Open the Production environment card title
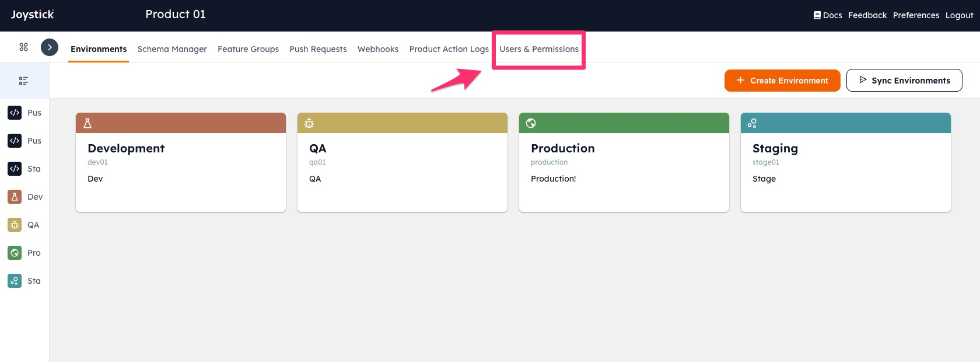 [x=563, y=148]
